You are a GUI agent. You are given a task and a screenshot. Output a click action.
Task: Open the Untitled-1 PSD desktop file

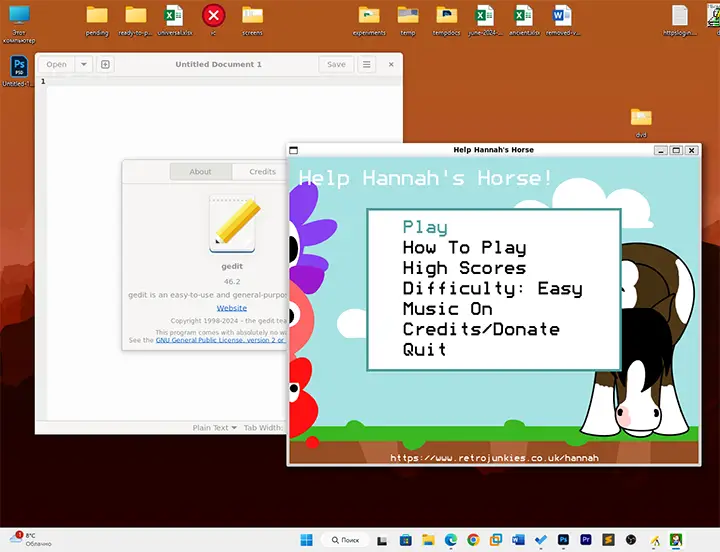tap(18, 72)
